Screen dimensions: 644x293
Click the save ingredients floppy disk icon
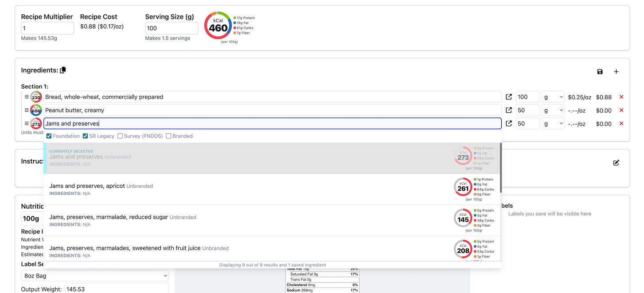(x=600, y=72)
